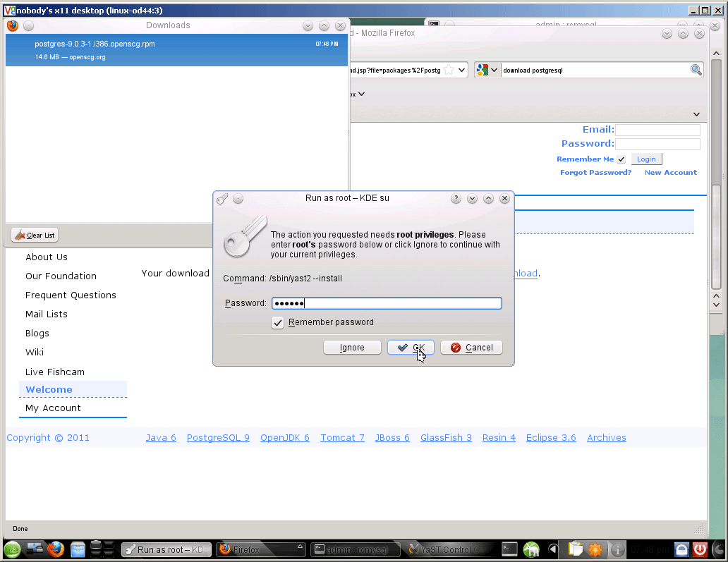This screenshot has height=562, width=728.
Task: Open My Account sidebar link
Action: 53,408
